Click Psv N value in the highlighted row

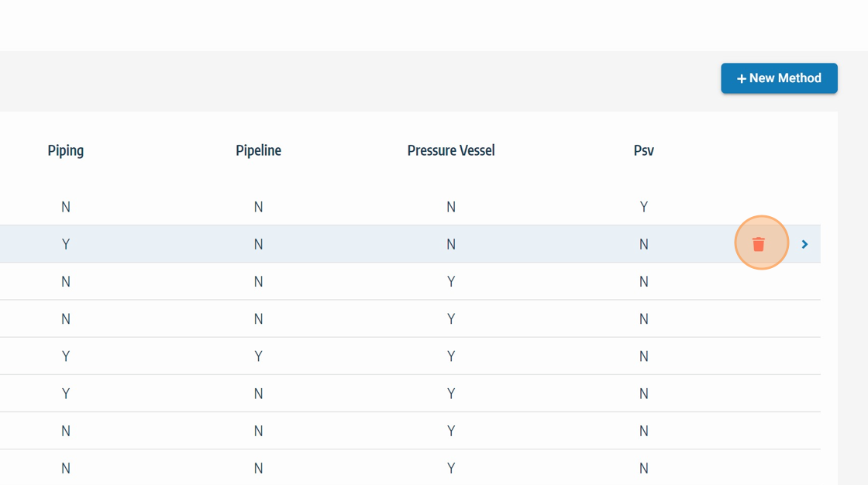[643, 244]
